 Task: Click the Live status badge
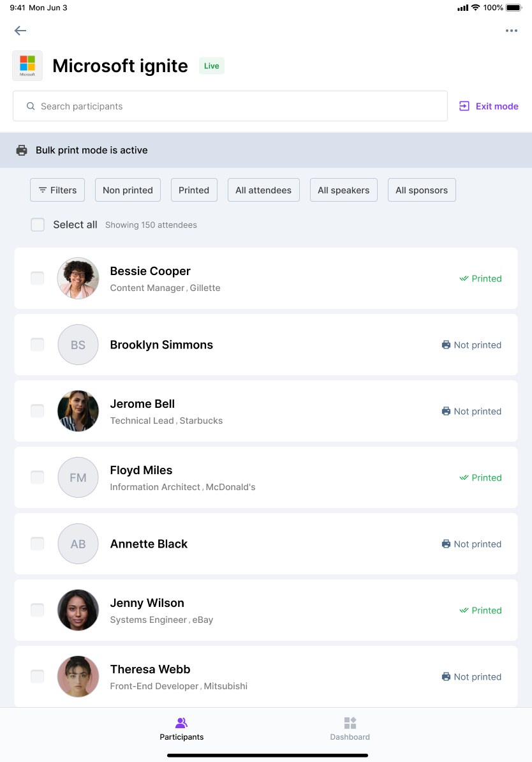[x=211, y=66]
